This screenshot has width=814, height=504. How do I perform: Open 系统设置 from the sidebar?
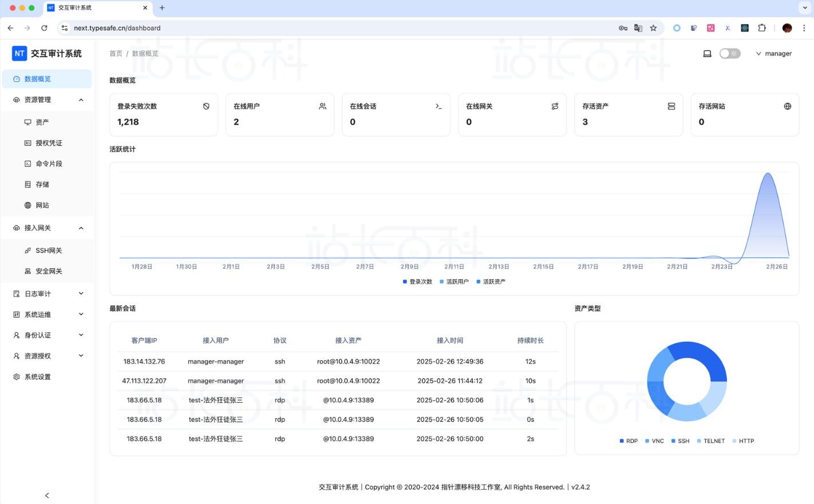tap(37, 376)
